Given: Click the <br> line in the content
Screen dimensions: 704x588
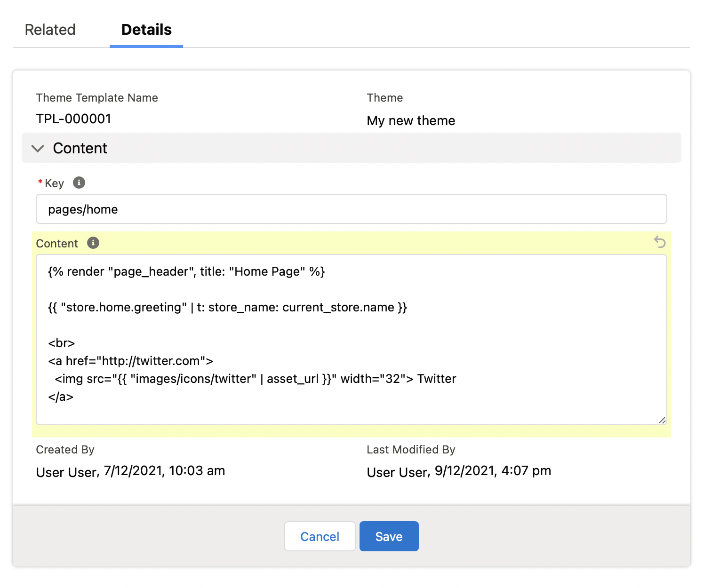Looking at the screenshot, I should click(62, 343).
